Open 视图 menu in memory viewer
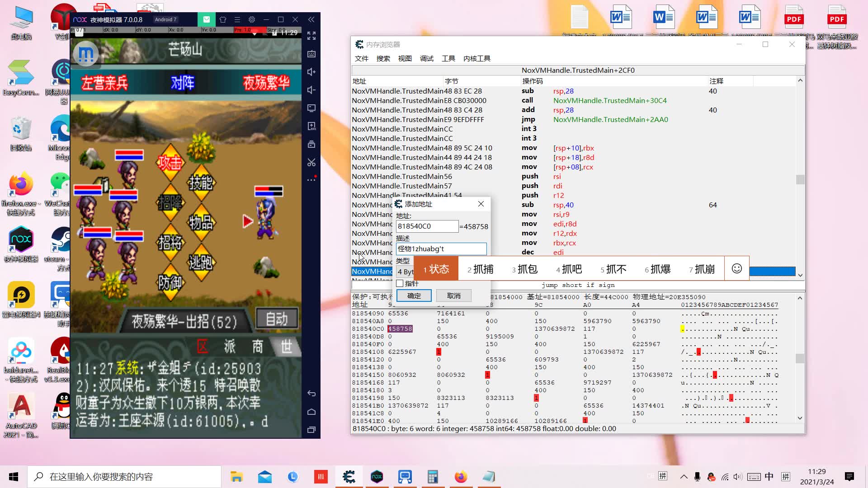Image resolution: width=868 pixels, height=488 pixels. (405, 58)
